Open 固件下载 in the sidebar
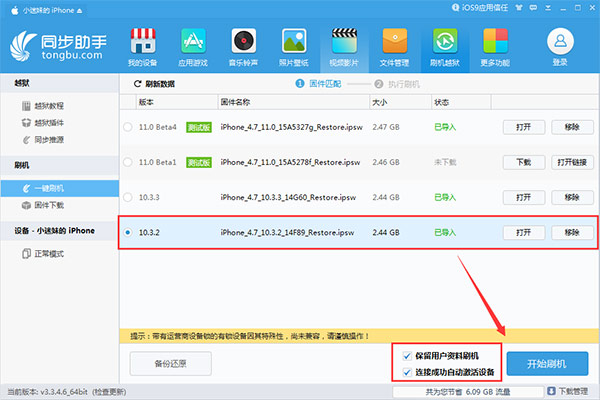The height and width of the screenshot is (400, 600). [x=43, y=205]
